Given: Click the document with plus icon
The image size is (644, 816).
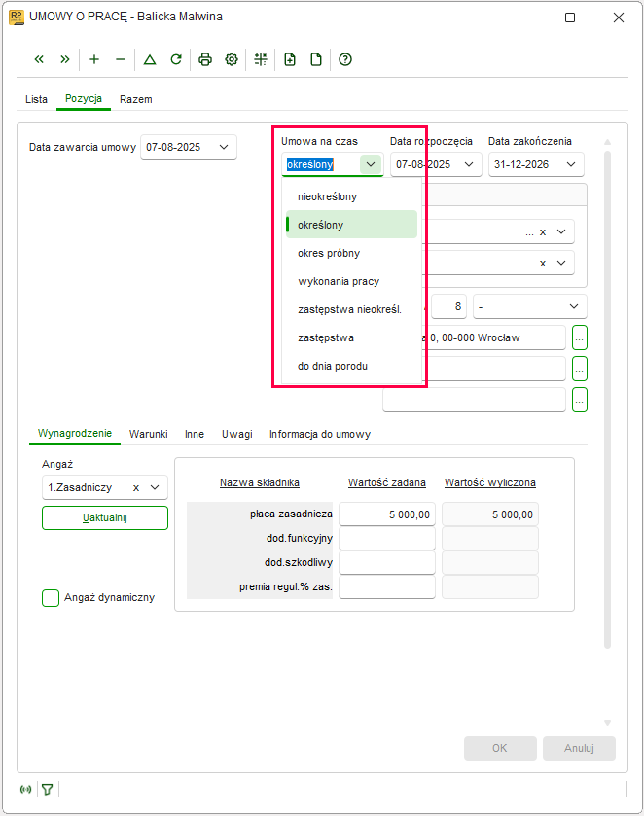Looking at the screenshot, I should 290,59.
